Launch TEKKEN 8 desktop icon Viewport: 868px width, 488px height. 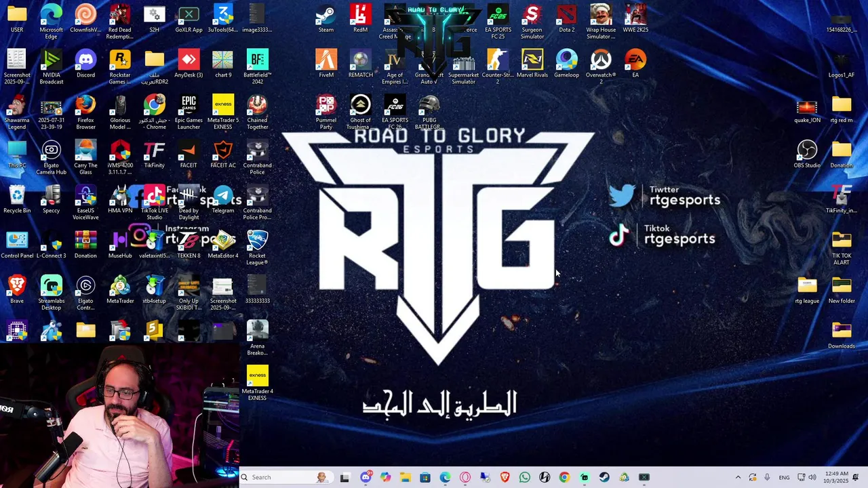pyautogui.click(x=189, y=245)
